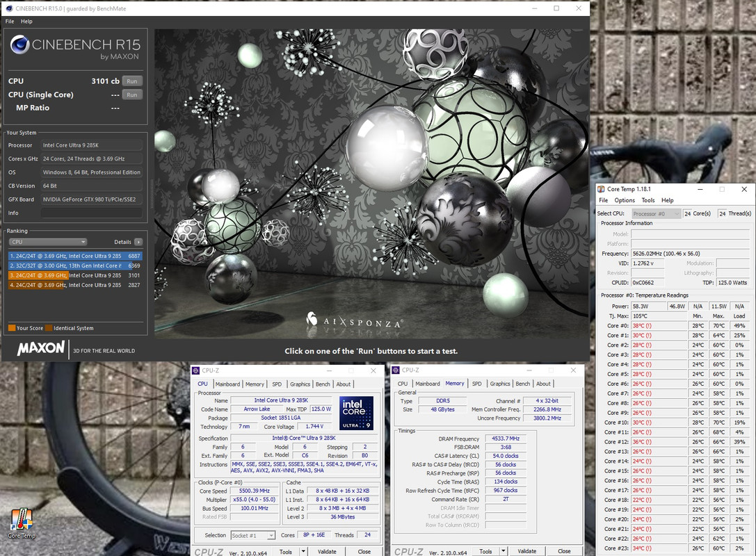Click the Core Speed value in CPU-Z
Screen dimensions: 756x556
click(x=254, y=491)
